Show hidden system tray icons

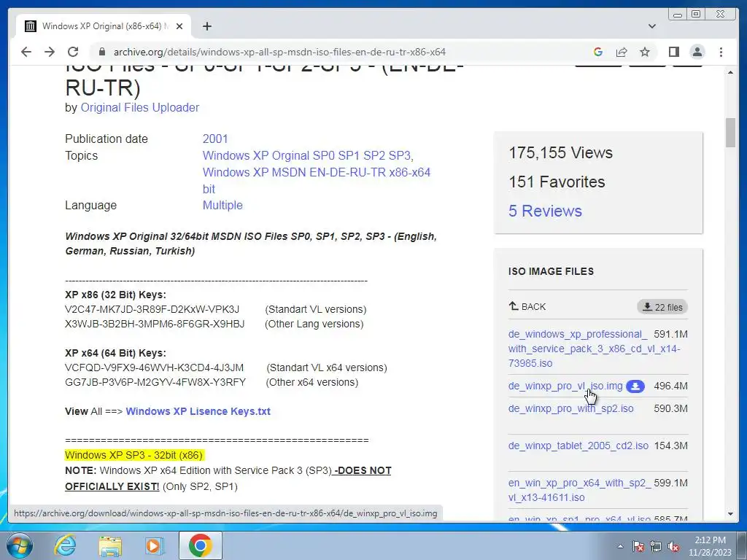pyautogui.click(x=620, y=546)
